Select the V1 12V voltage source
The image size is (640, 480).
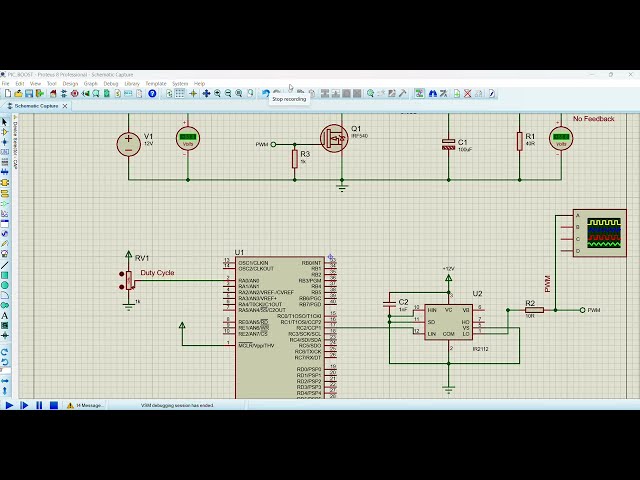click(x=129, y=144)
